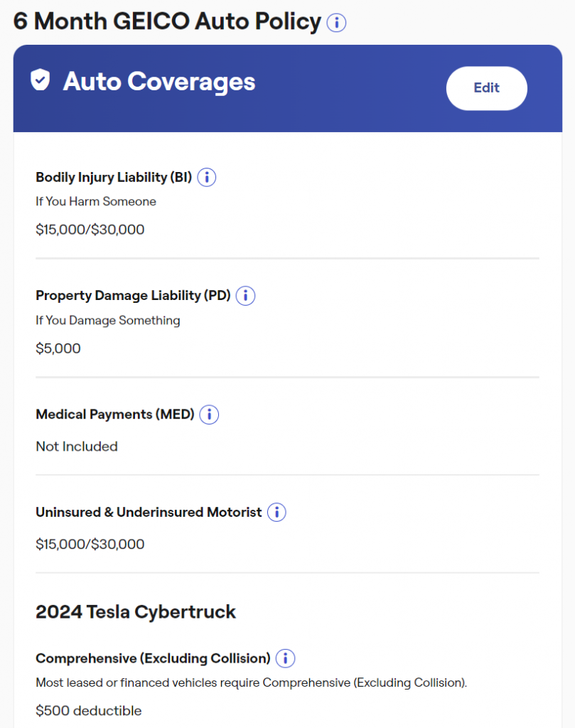Click the 6 Month GEICO Auto Policy heading
Image resolution: width=575 pixels, height=728 pixels.
tap(167, 21)
